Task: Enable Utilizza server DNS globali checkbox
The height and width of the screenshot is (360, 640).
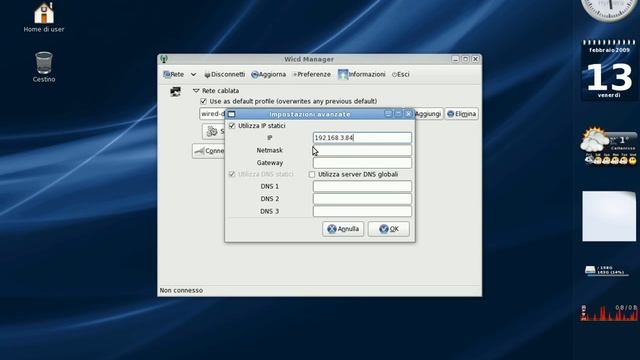Action: pyautogui.click(x=312, y=174)
